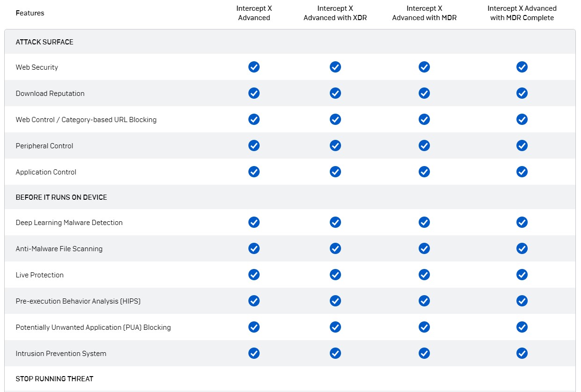Click "Intercept X Advanced with MDR" (non-Complete) header
Image resolution: width=581 pixels, height=392 pixels.
424,13
